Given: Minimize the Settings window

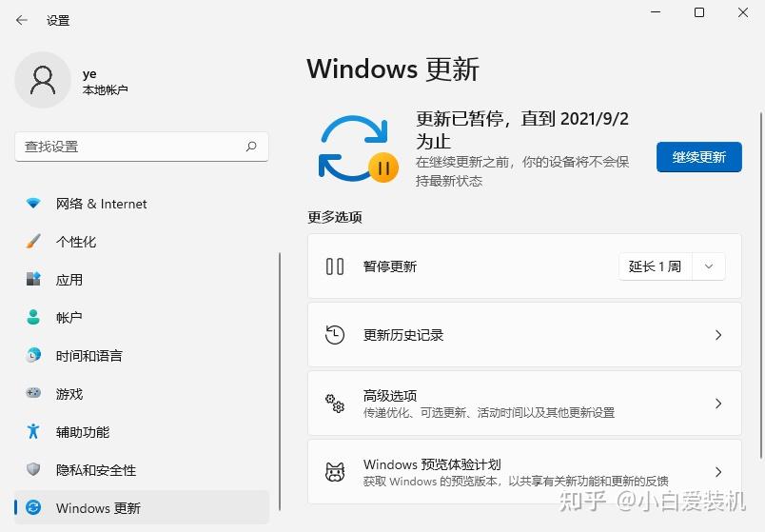Looking at the screenshot, I should (x=656, y=12).
